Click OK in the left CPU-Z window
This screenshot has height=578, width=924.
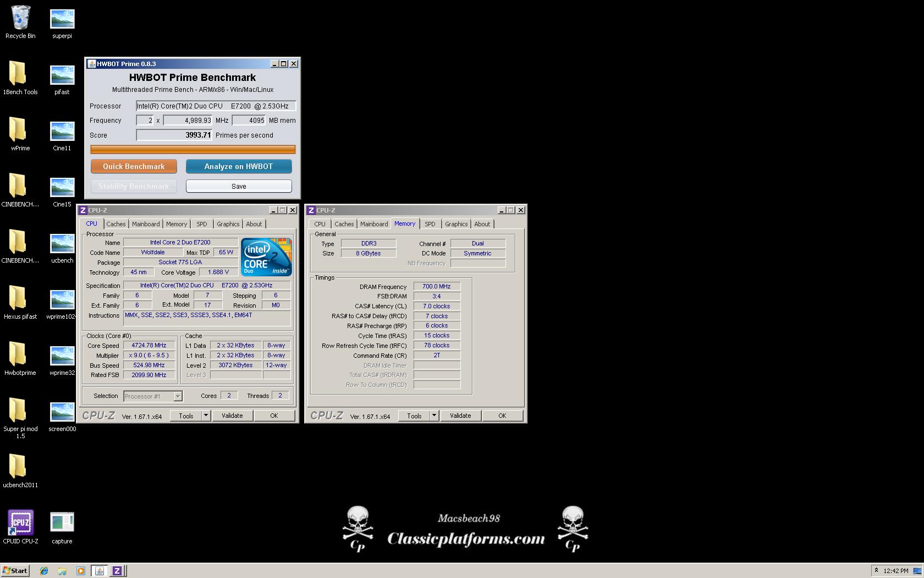[274, 416]
